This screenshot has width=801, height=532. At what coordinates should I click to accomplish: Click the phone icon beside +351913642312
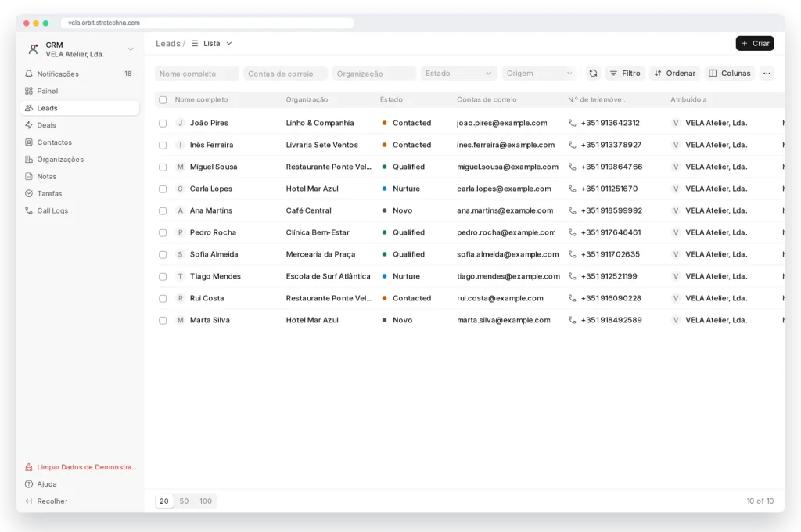pyautogui.click(x=572, y=123)
